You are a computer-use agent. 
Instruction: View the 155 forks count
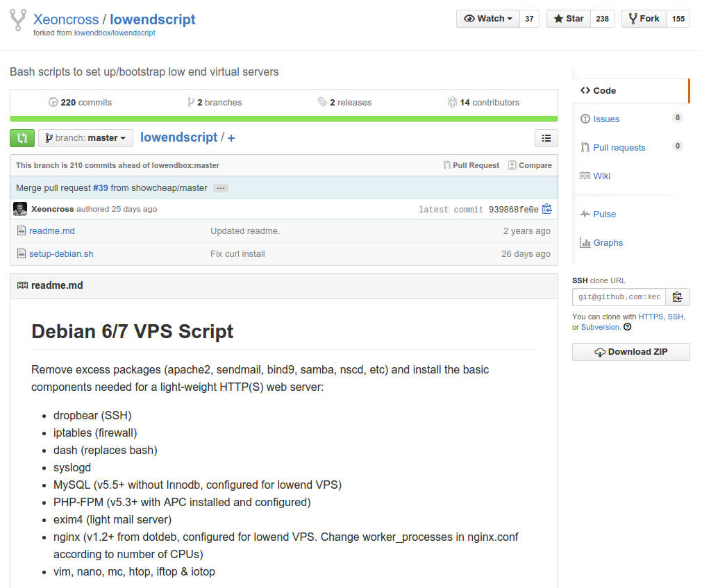pyautogui.click(x=678, y=19)
